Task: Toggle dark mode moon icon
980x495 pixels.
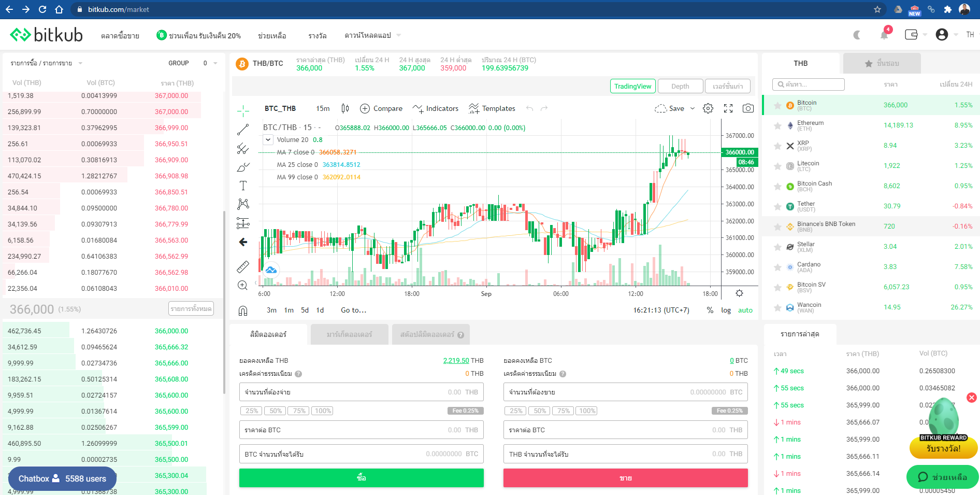Action: [x=857, y=35]
